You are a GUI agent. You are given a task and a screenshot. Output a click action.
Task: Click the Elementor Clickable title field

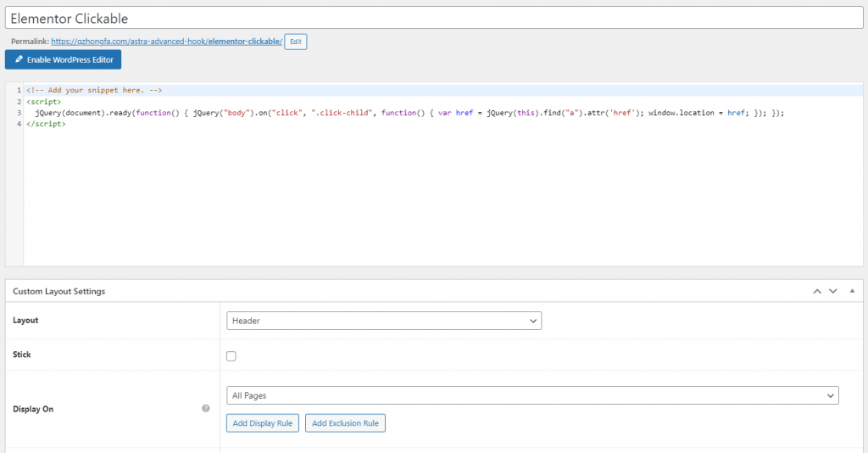pos(434,19)
